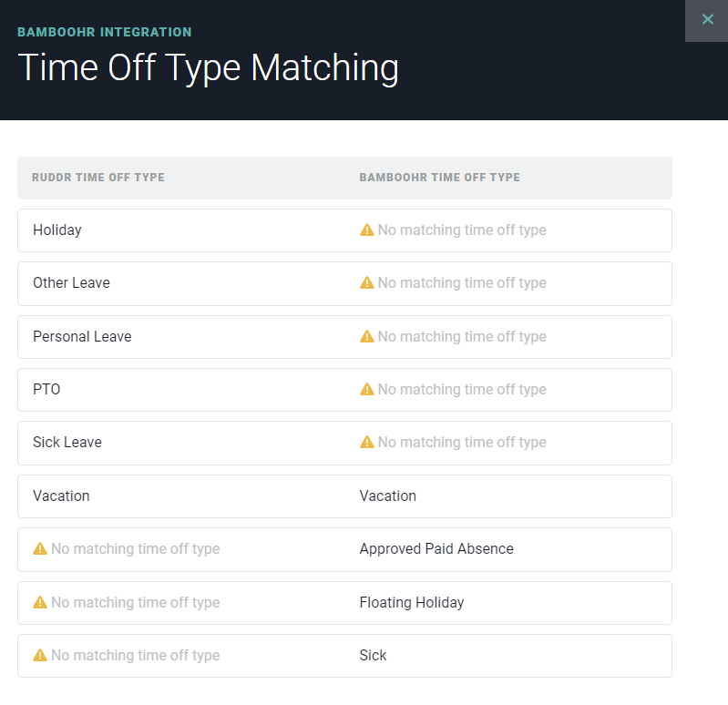Click the Sick Leave row label

pyautogui.click(x=67, y=443)
